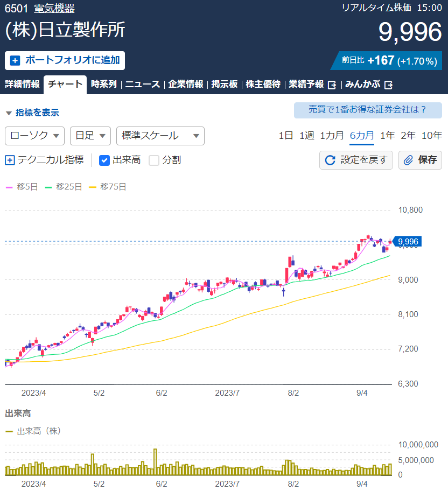Select the 1カ月 period
This screenshot has height=491, width=448.
[x=332, y=136]
